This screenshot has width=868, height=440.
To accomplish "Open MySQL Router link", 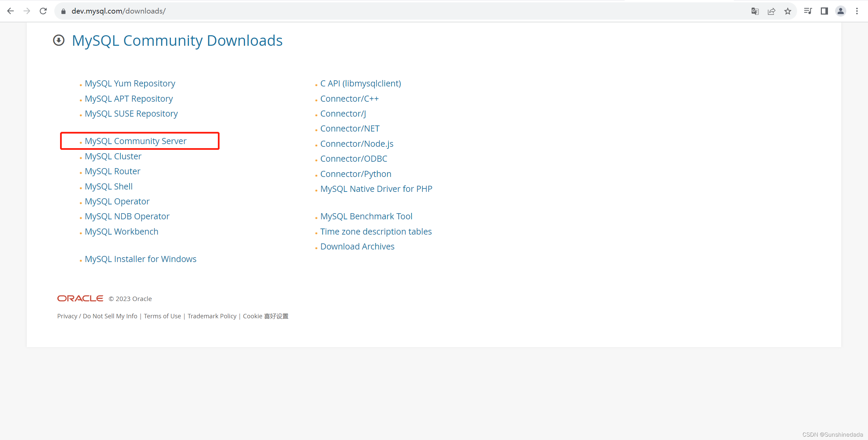I will pos(113,171).
